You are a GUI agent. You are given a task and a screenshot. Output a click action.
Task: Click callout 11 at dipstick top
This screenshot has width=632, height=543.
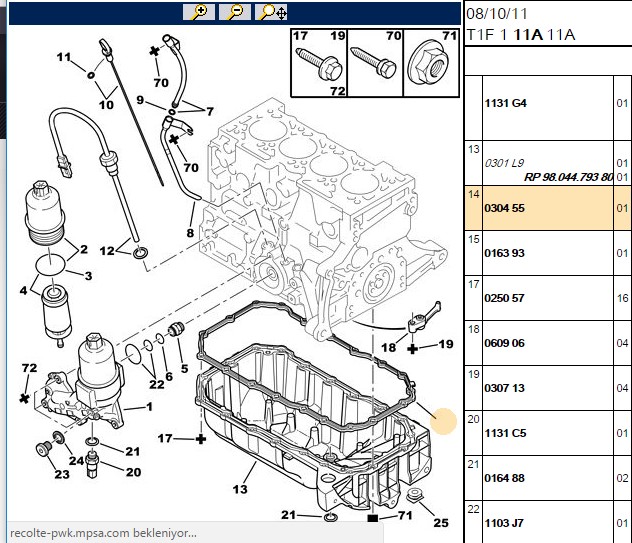tap(64, 58)
